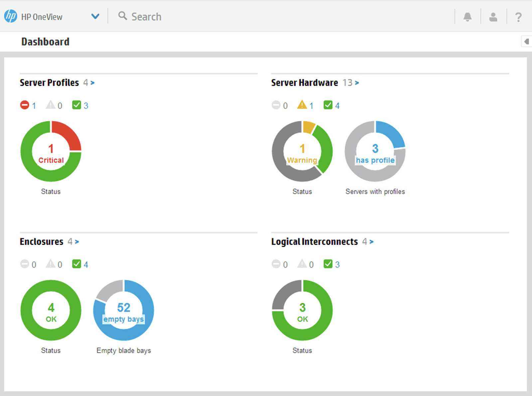Open the Enclosures link
Screen dimensions: 532x396
tap(41, 241)
